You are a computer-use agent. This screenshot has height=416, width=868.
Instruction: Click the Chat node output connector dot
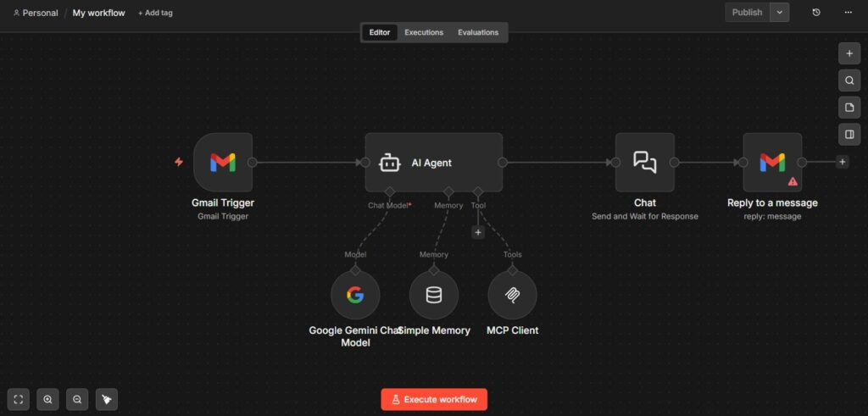click(x=674, y=162)
